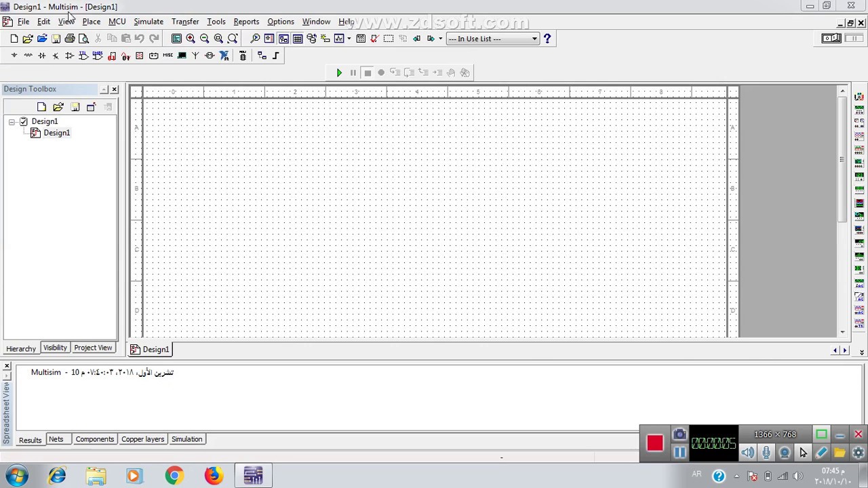Click the Zoom Out magnifier
The width and height of the screenshot is (868, 488).
(204, 39)
